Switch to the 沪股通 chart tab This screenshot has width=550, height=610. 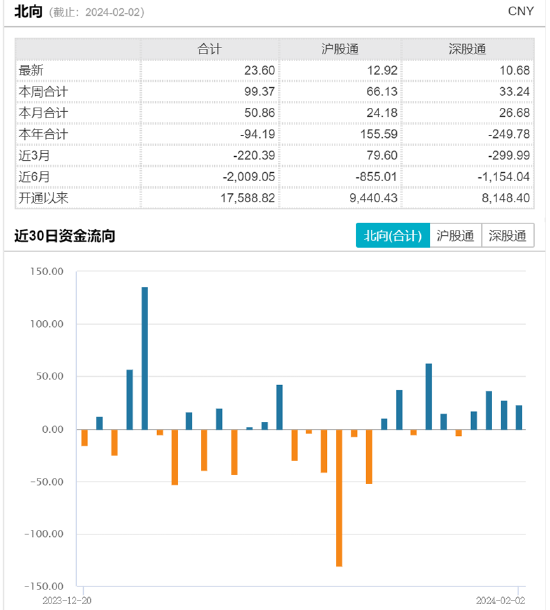tap(455, 235)
